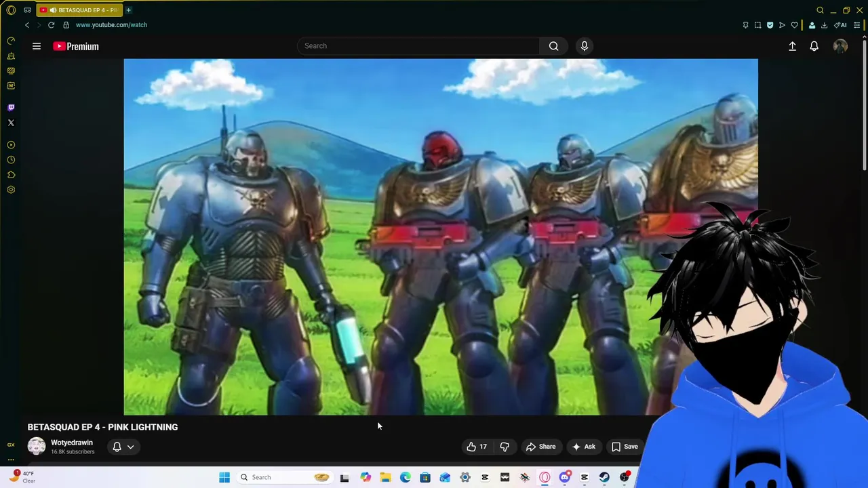Open browser Settings gear in sidebar
This screenshot has height=488, width=868.
(x=11, y=190)
